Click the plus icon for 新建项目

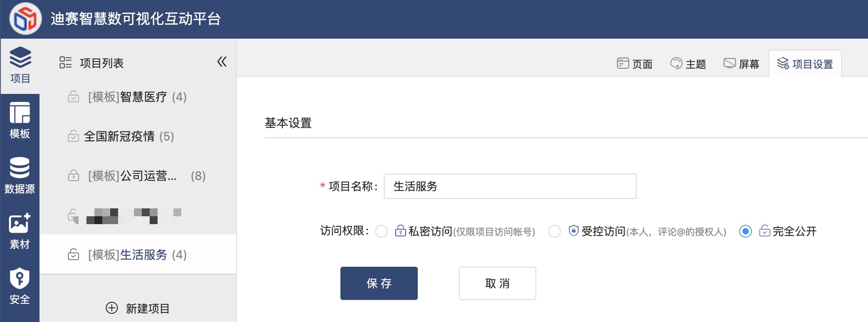click(x=112, y=308)
